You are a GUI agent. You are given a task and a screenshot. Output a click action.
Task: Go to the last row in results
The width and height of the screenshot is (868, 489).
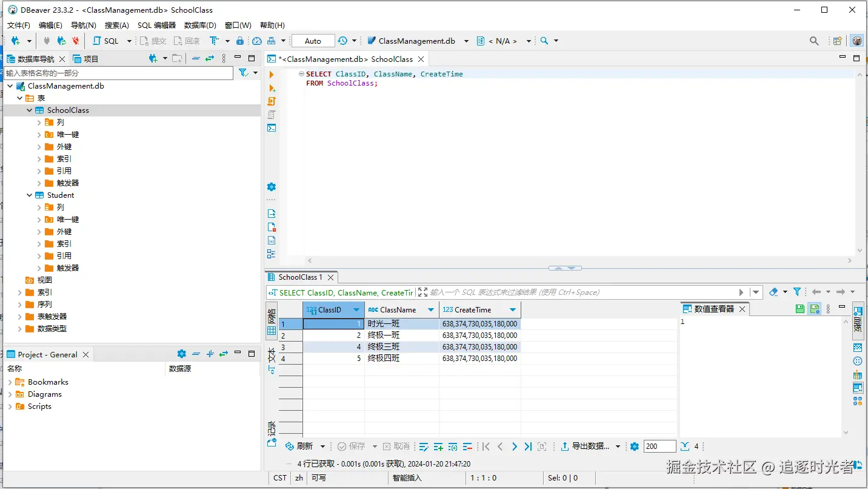click(x=528, y=447)
